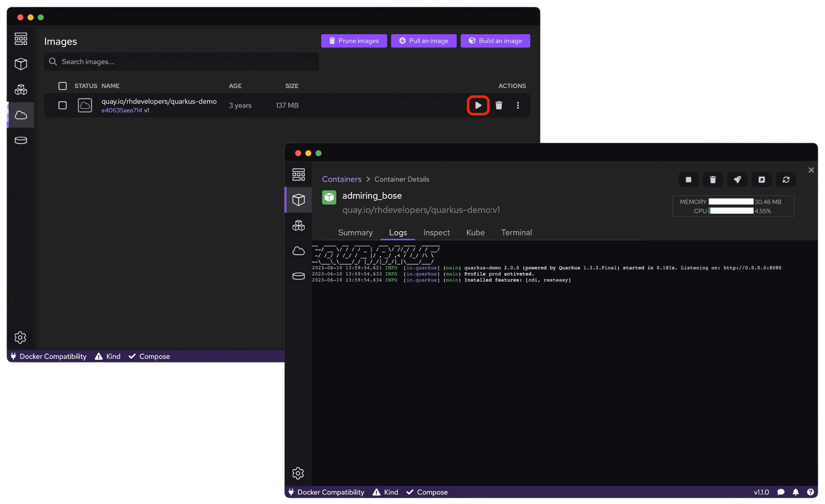Screen dimensions: 825x504
Task: Open the Inspect tab in container details
Action: [437, 232]
